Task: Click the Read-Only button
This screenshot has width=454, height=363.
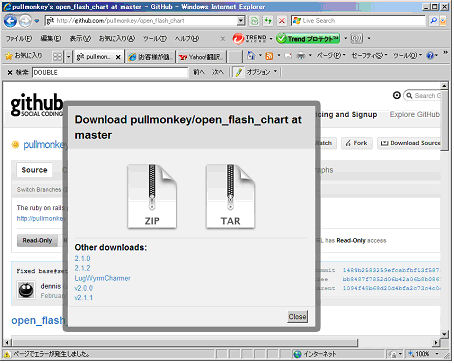Action: point(37,240)
